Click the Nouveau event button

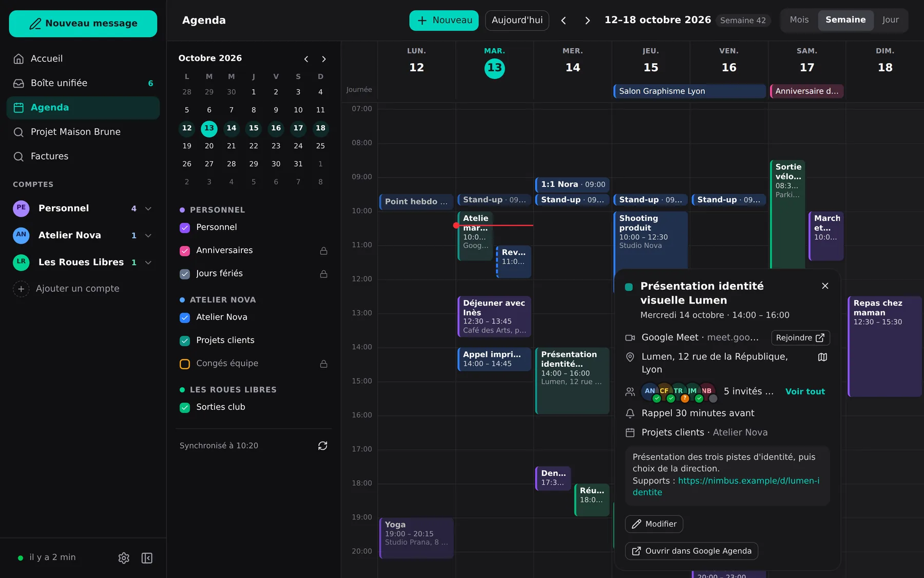pyautogui.click(x=444, y=21)
